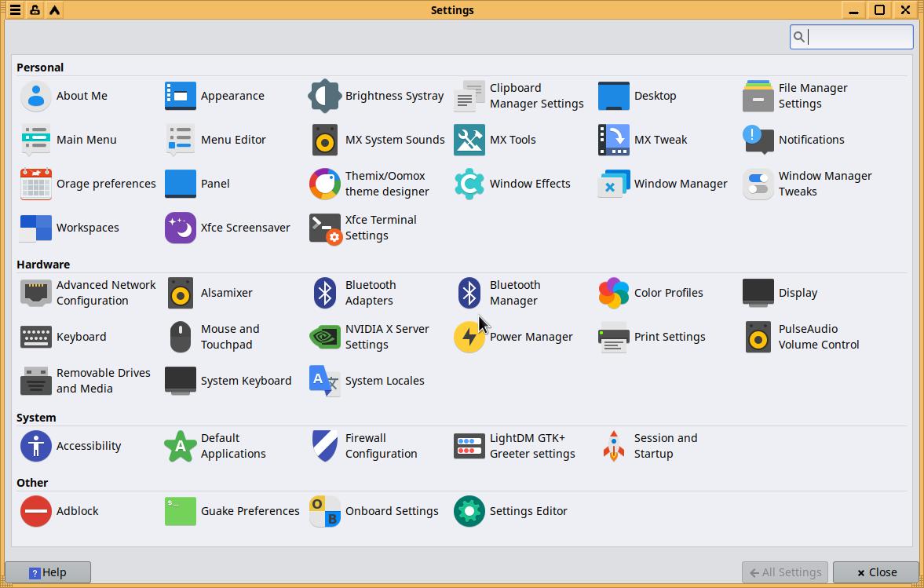Open Power Manager settings
The width and height of the screenshot is (924, 588).
click(x=469, y=337)
